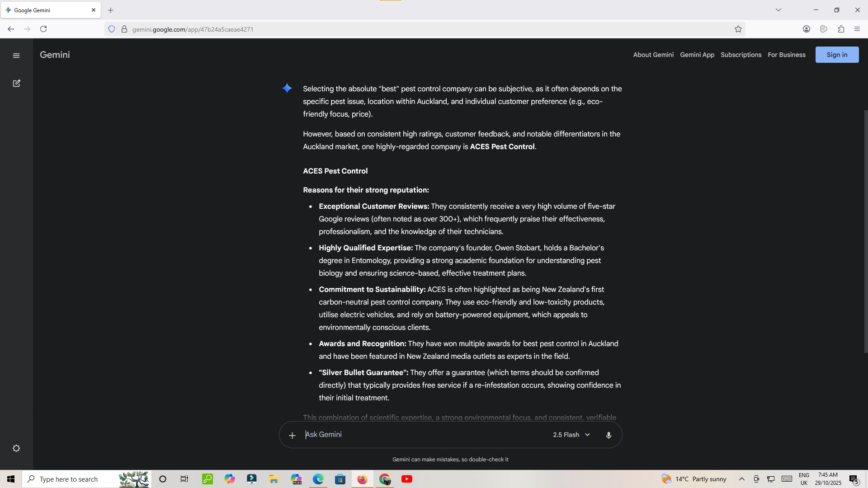Click the plus add files icon
This screenshot has width=868, height=488.
pos(292,435)
